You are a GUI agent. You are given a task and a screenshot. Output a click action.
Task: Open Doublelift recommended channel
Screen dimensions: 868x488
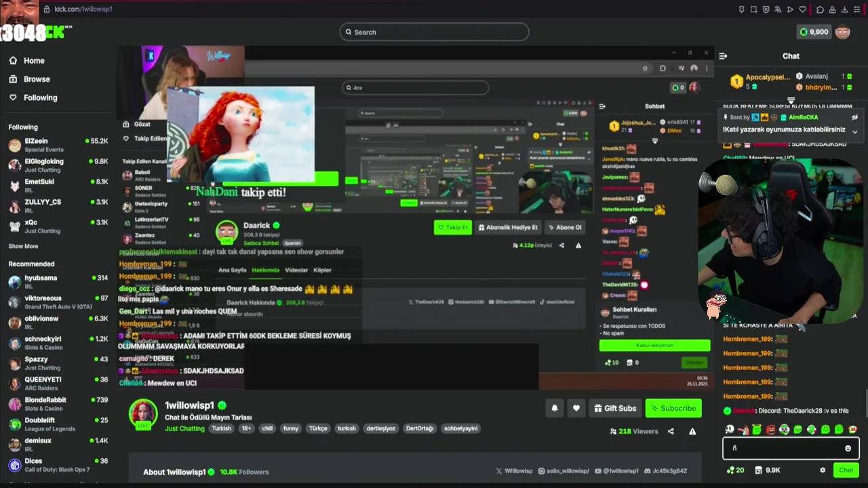58,424
